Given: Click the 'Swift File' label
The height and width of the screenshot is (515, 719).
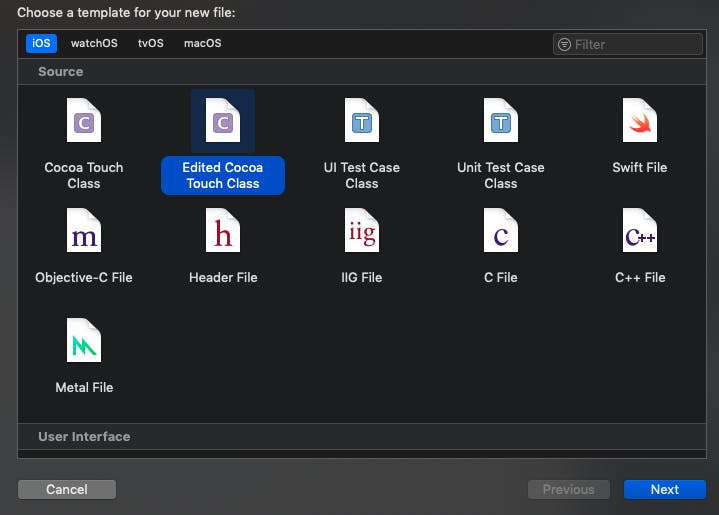Looking at the screenshot, I should (640, 167).
